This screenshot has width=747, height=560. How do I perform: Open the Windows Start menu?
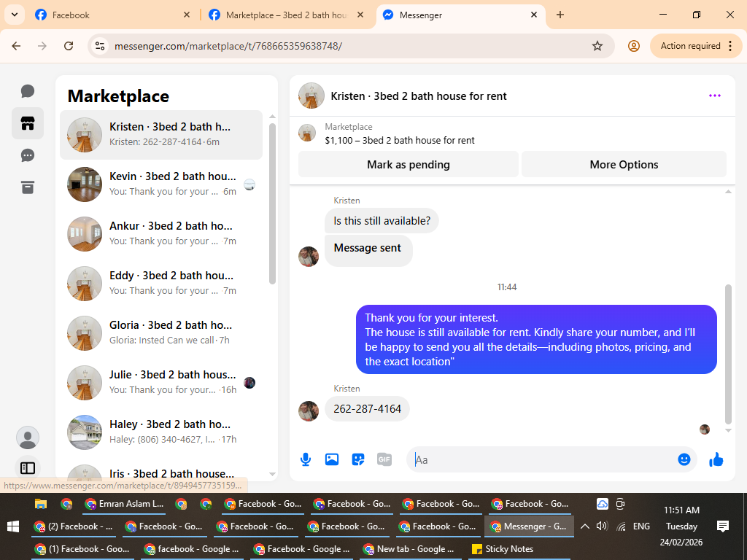click(13, 526)
